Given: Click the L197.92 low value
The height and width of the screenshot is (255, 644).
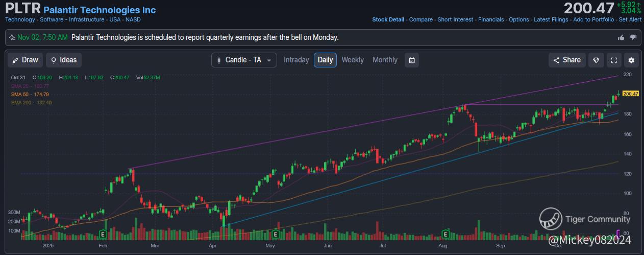Looking at the screenshot, I should click(93, 78).
